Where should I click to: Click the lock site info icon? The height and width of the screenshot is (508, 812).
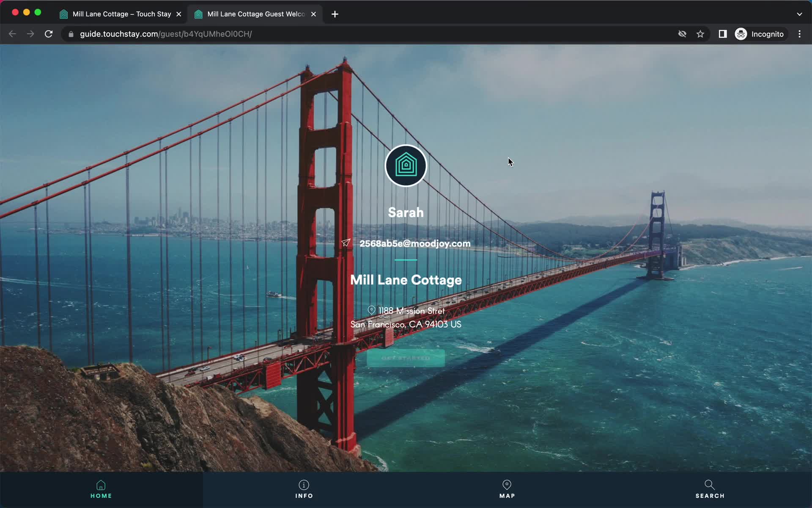coord(71,34)
